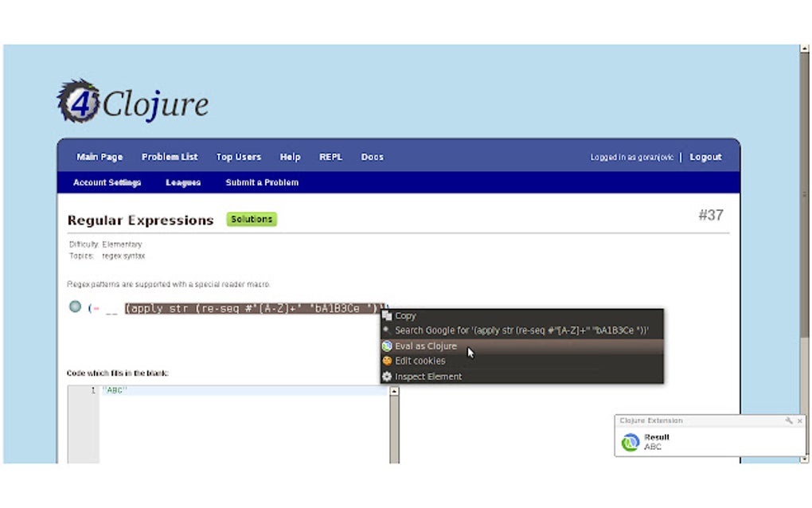Click the Clojure logo in the Result popup
The height and width of the screenshot is (508, 812).
click(630, 442)
